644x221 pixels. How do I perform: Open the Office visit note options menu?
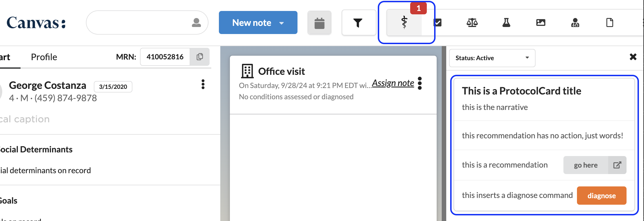point(420,83)
